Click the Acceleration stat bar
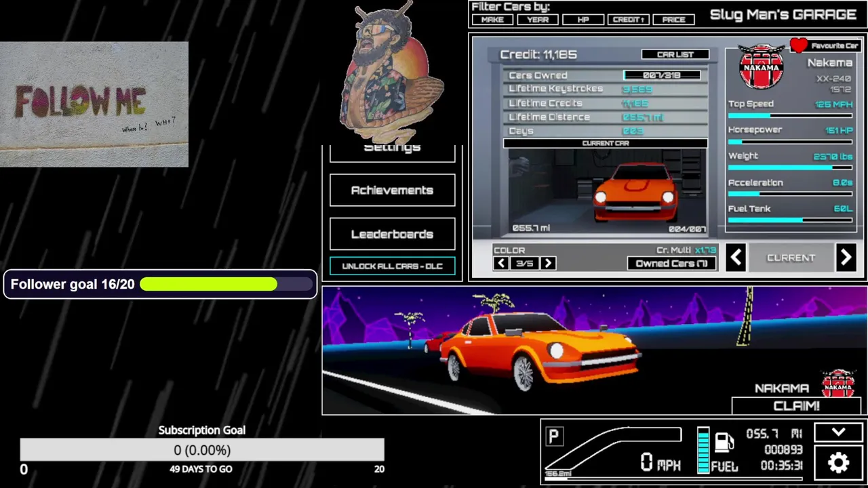 pos(790,194)
